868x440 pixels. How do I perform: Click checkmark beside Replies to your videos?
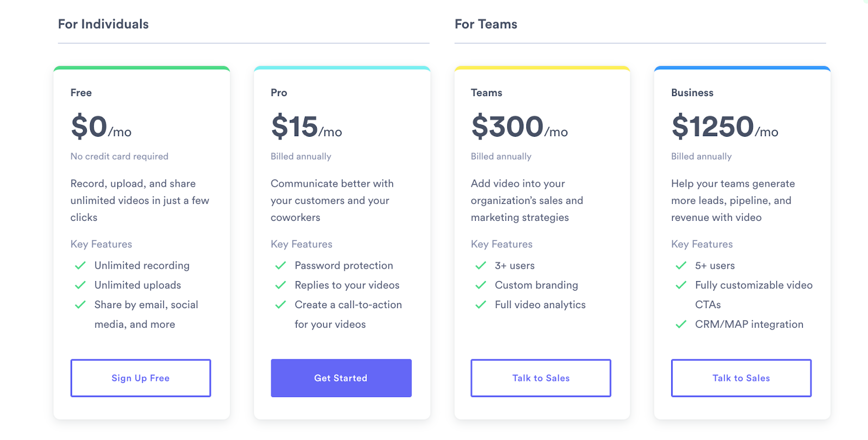(x=280, y=285)
